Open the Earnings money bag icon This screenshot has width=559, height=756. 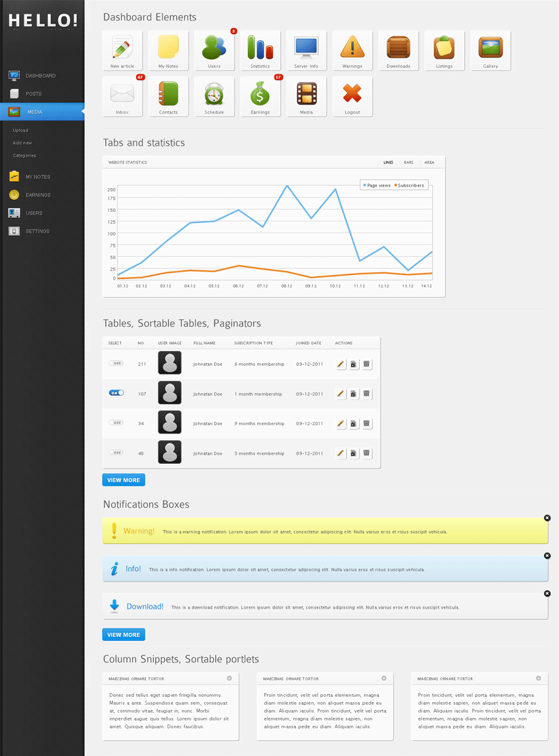(260, 96)
